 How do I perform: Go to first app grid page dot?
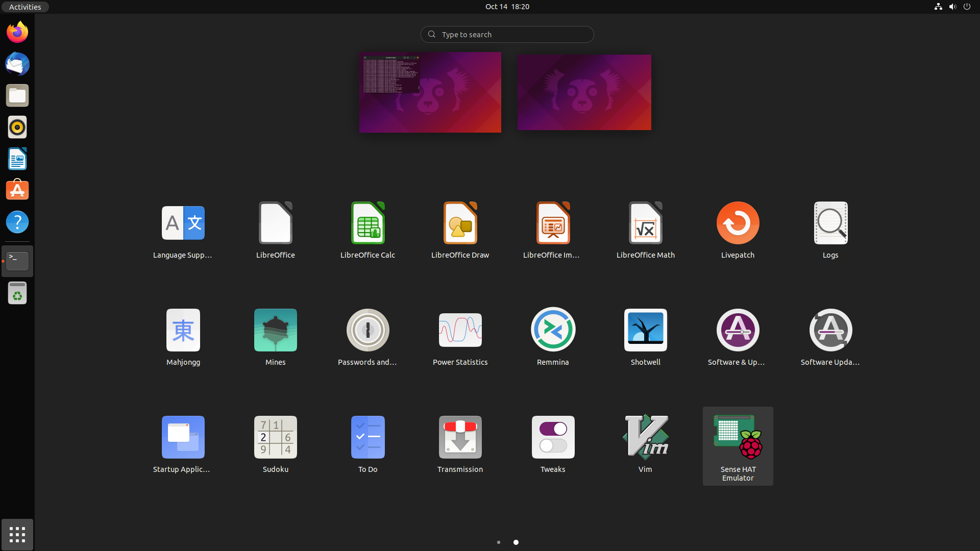(x=499, y=542)
